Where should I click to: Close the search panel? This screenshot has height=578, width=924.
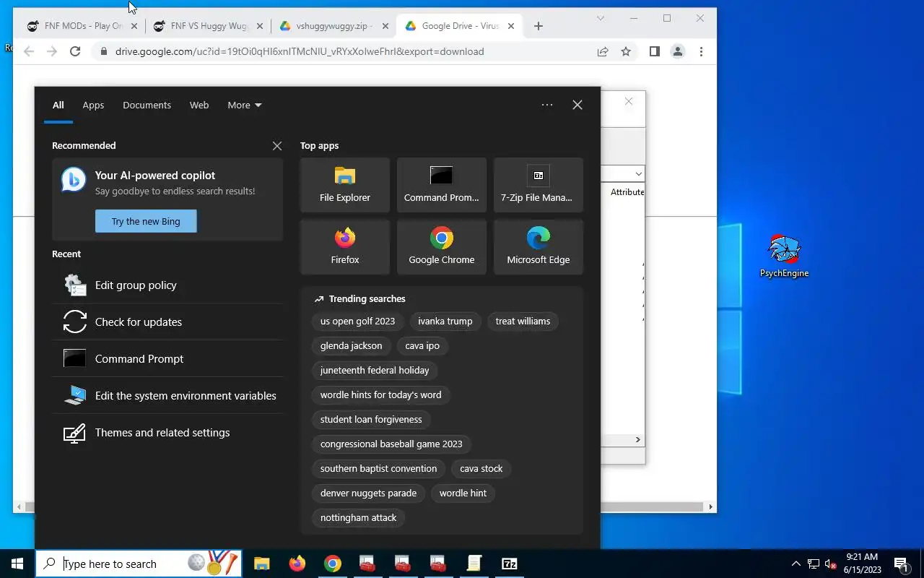point(577,105)
